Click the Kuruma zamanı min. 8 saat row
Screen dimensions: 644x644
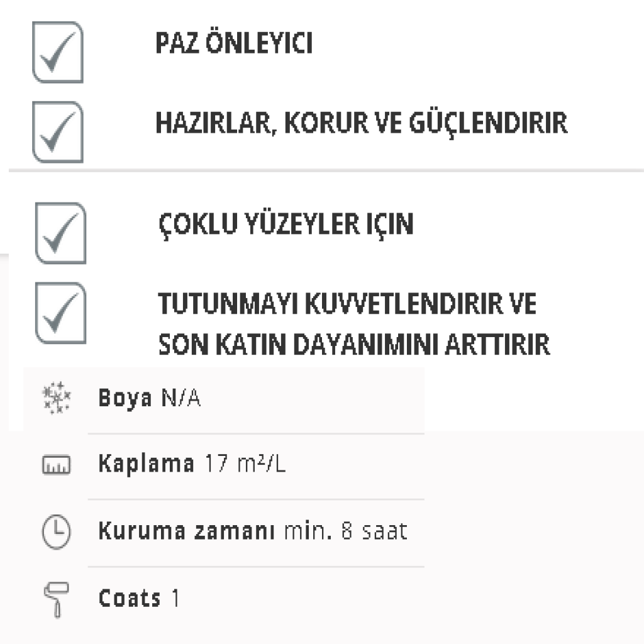click(x=224, y=533)
